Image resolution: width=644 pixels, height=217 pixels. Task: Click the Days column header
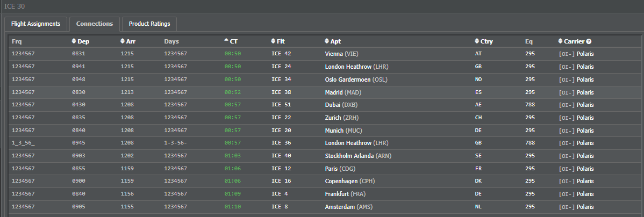tap(171, 41)
